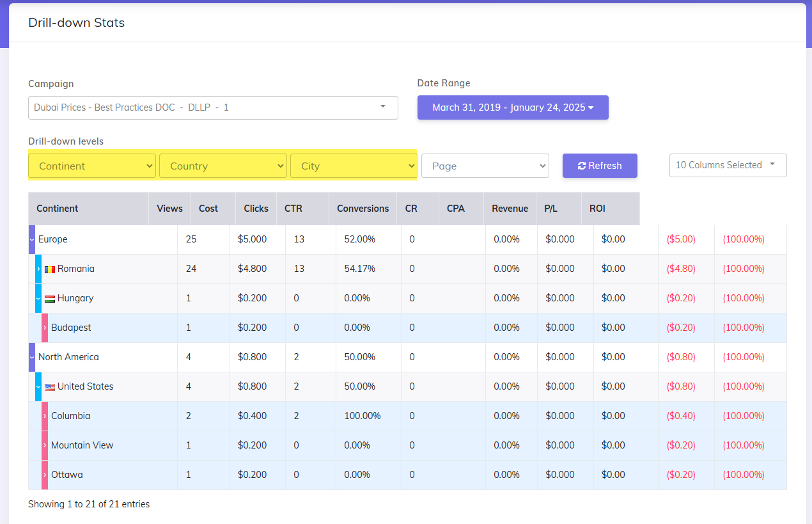Expand the Ottawa city row
812x524 pixels.
(45, 475)
